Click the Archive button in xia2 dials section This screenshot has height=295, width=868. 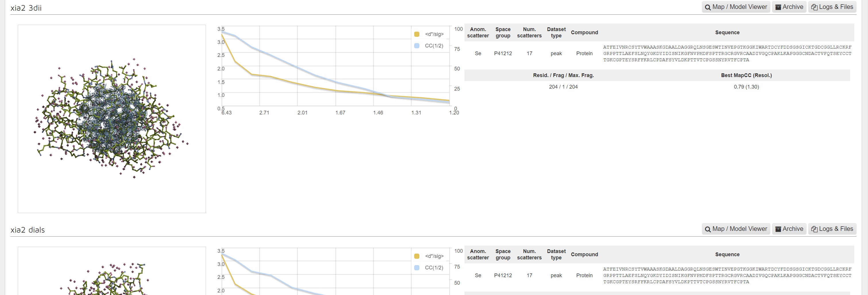pyautogui.click(x=789, y=229)
